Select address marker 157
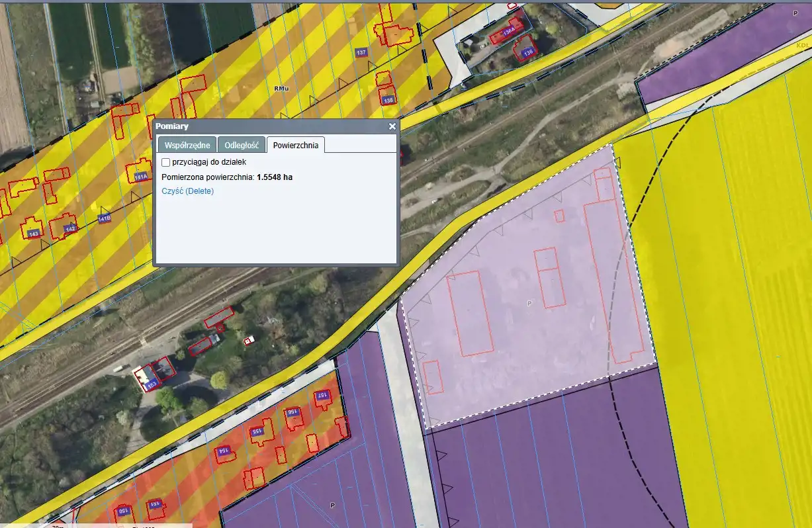This screenshot has height=528, width=812. click(322, 396)
